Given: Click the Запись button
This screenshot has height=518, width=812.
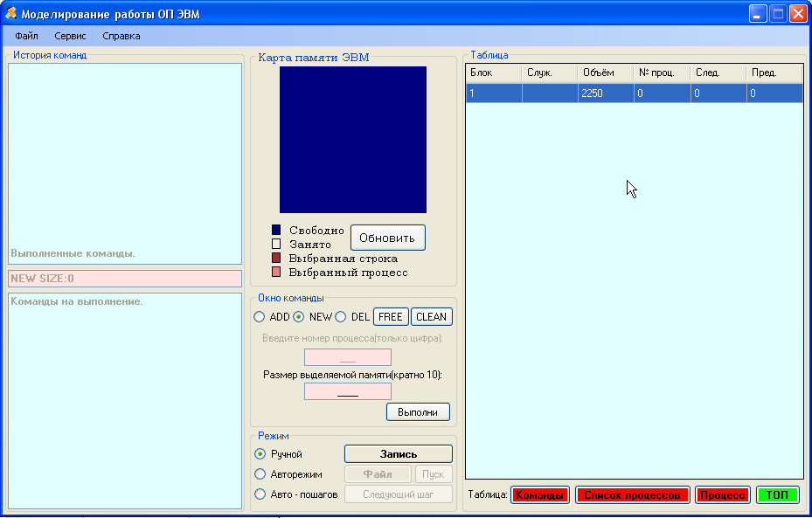Looking at the screenshot, I should click(399, 454).
